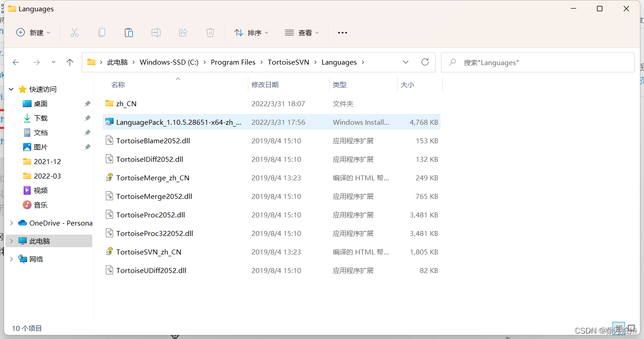Open 音乐 in the sidebar

point(41,205)
